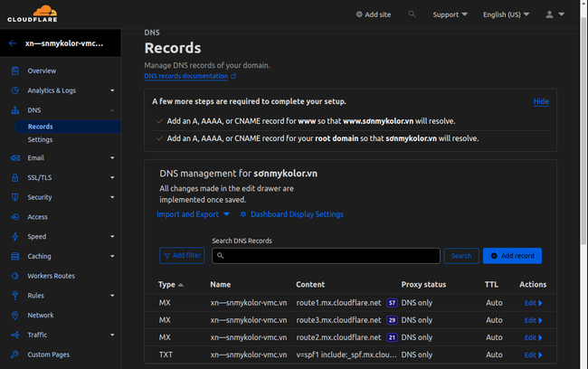Screen dimensions: 588x369
Task: Expand the SSL/TLS sidebar section
Action: pos(112,177)
